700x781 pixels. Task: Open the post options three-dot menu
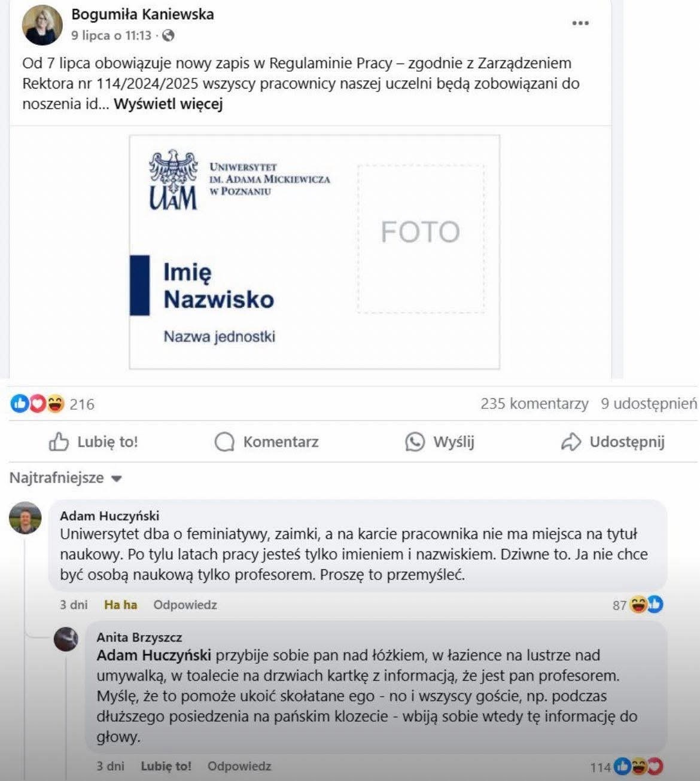click(x=580, y=23)
